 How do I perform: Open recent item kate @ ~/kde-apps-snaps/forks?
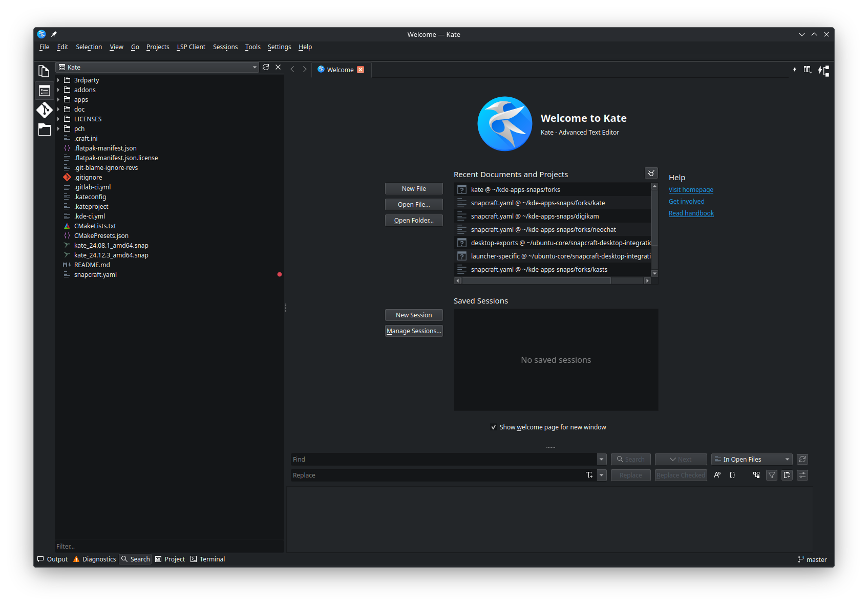pos(553,190)
